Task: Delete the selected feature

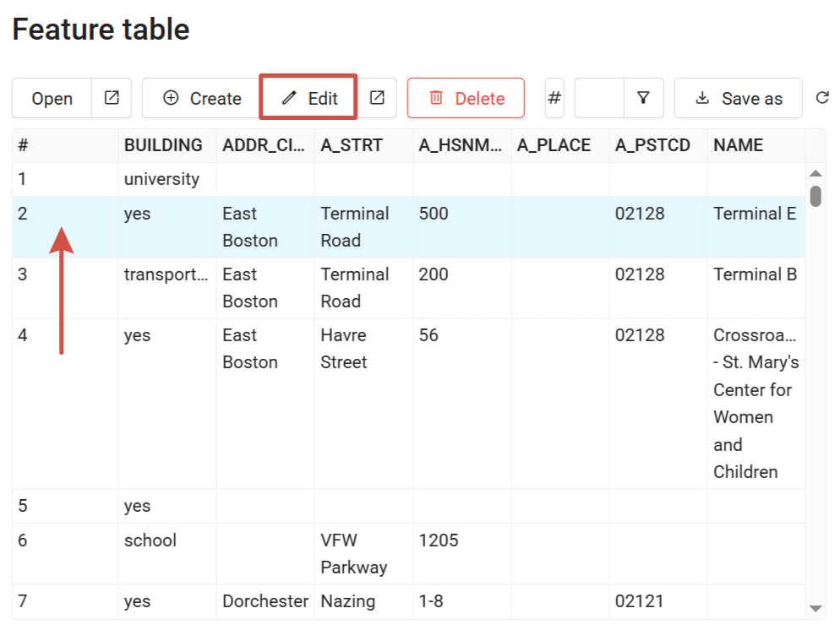Action: coord(466,98)
